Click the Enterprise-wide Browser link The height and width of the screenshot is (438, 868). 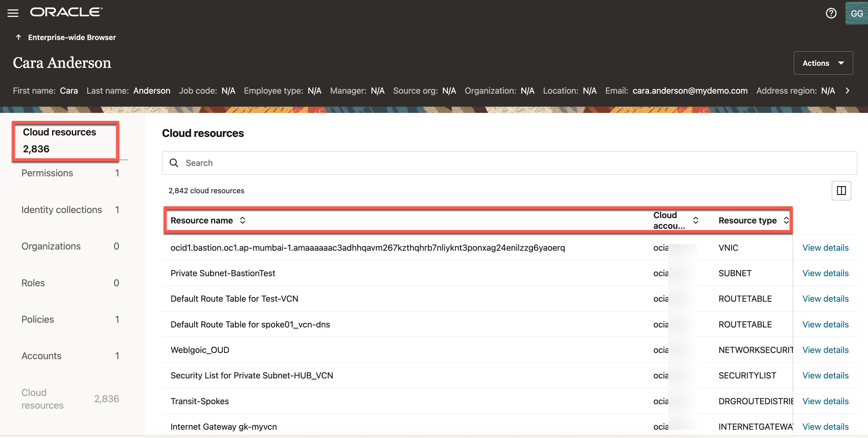coord(72,37)
